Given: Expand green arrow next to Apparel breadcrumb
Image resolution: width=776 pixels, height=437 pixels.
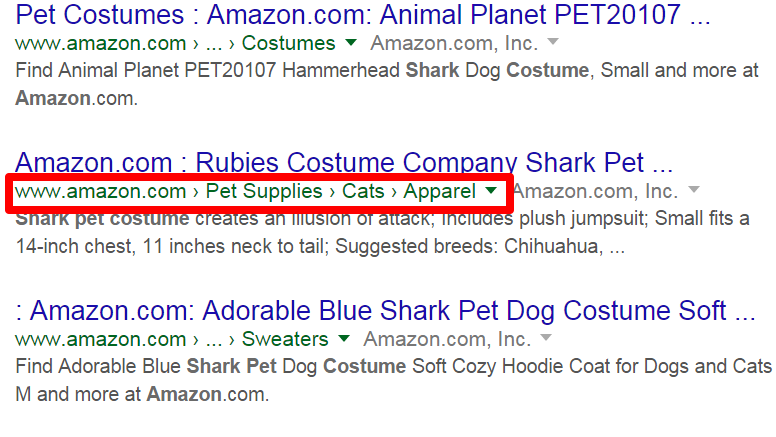Looking at the screenshot, I should (491, 191).
